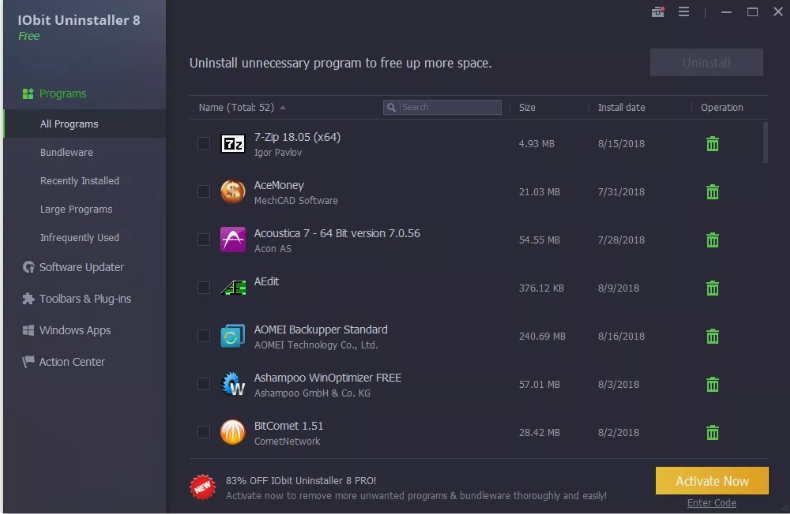Check the BitComet 1.51 checkbox
Image resolution: width=790 pixels, height=514 pixels.
coord(204,432)
